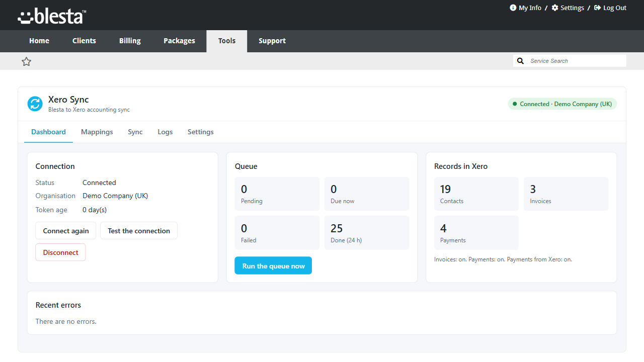This screenshot has height=362, width=644.
Task: Switch to the Sync tab
Action: click(x=135, y=132)
